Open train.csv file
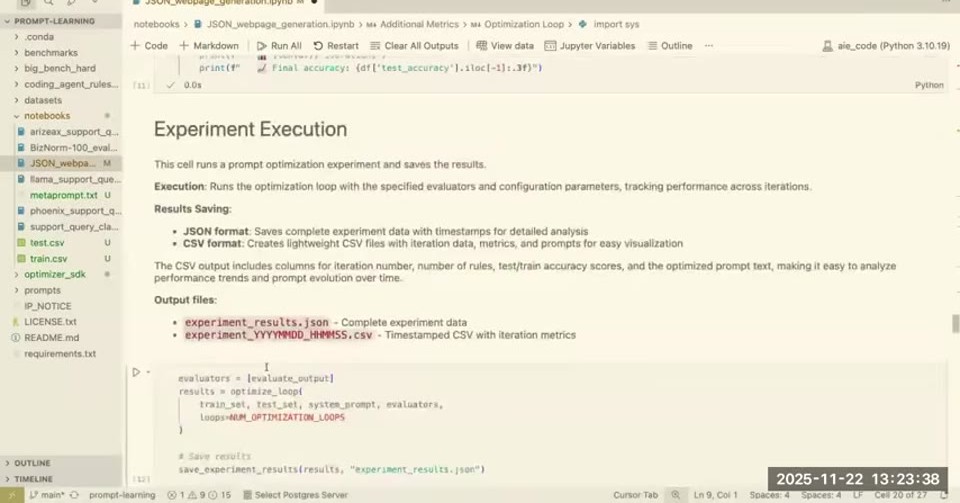960x503 pixels. (61, 258)
